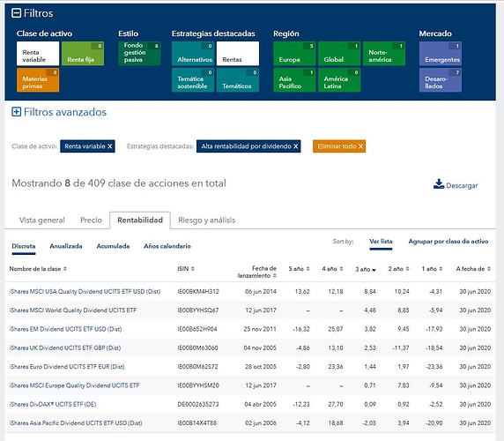Open iShares Asia Pacific Dividend ETF USD

76,423
